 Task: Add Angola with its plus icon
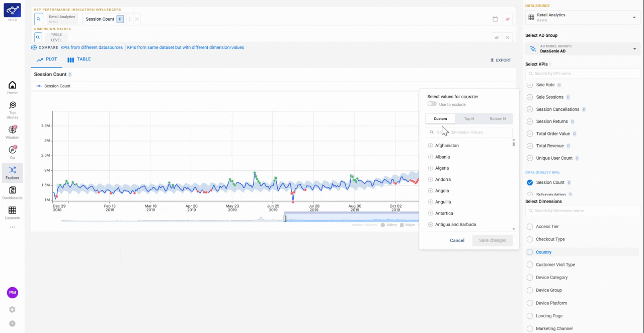coord(430,191)
